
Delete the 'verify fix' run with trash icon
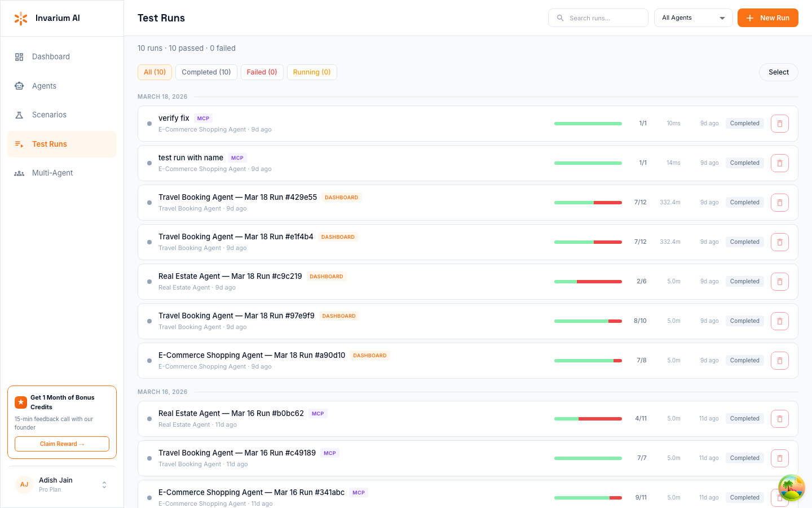click(x=779, y=123)
